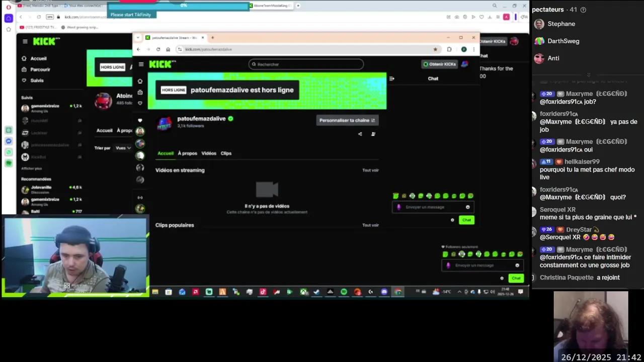Image resolution: width=644 pixels, height=362 pixels.
Task: Open WhatsApp icon in Opera sidebar
Action: tap(9, 152)
